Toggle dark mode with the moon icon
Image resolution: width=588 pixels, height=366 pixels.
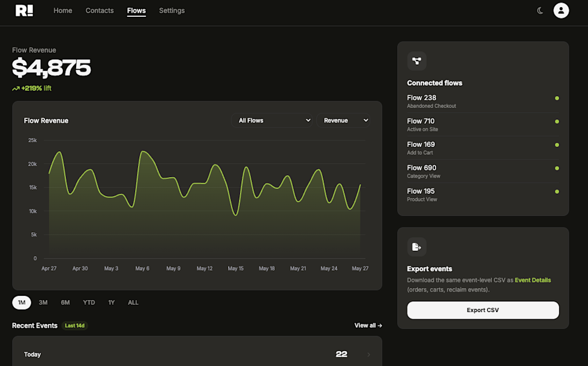(x=540, y=11)
